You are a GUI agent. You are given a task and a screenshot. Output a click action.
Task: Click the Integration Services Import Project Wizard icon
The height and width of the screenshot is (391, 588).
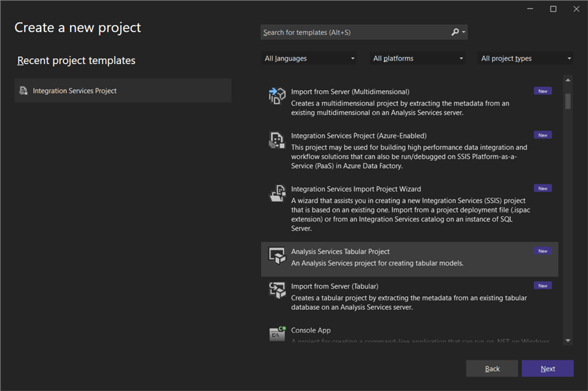tap(277, 194)
